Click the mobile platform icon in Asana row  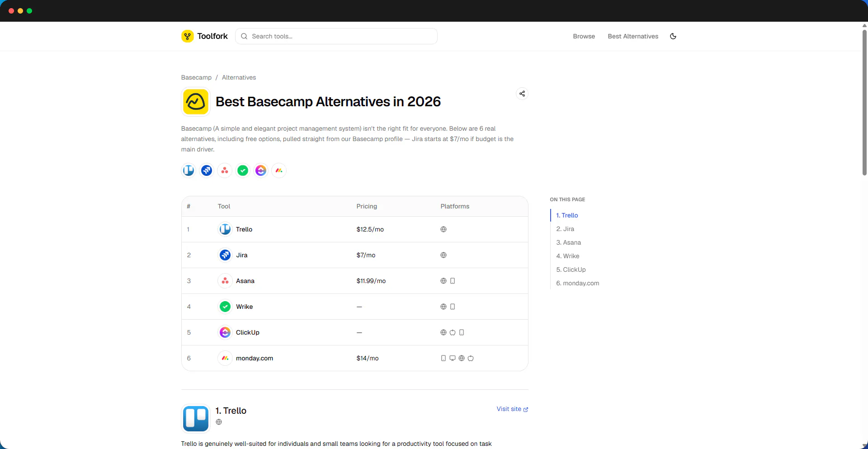point(453,281)
